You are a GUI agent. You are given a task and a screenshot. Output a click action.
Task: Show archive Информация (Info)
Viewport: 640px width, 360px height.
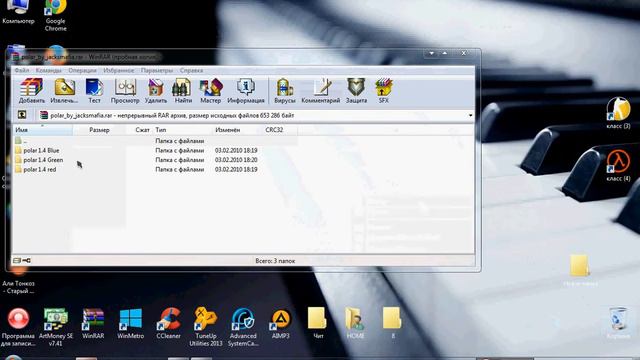tap(246, 90)
